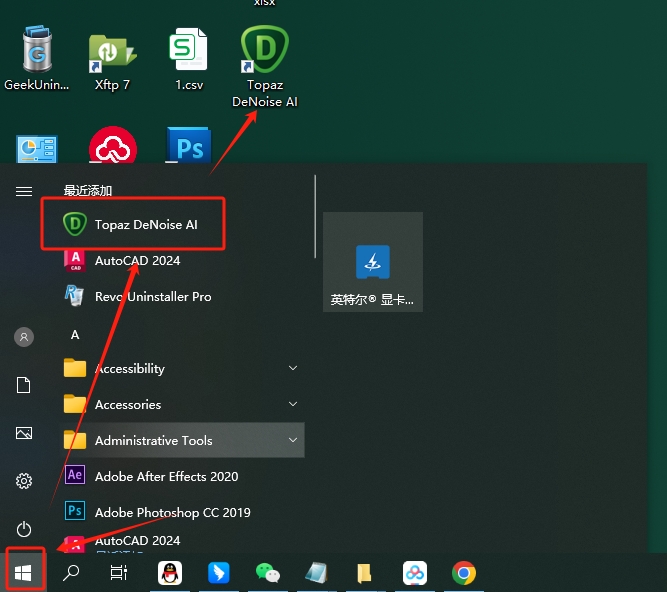
Task: Open the Intel graphics tile
Action: tap(373, 262)
